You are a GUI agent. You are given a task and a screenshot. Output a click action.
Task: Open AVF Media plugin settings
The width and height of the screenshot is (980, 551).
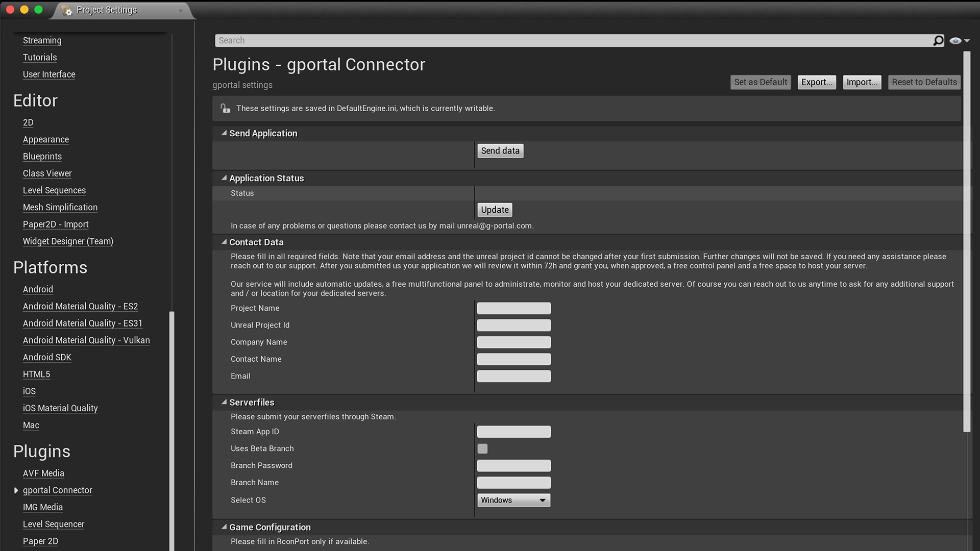[x=43, y=473]
